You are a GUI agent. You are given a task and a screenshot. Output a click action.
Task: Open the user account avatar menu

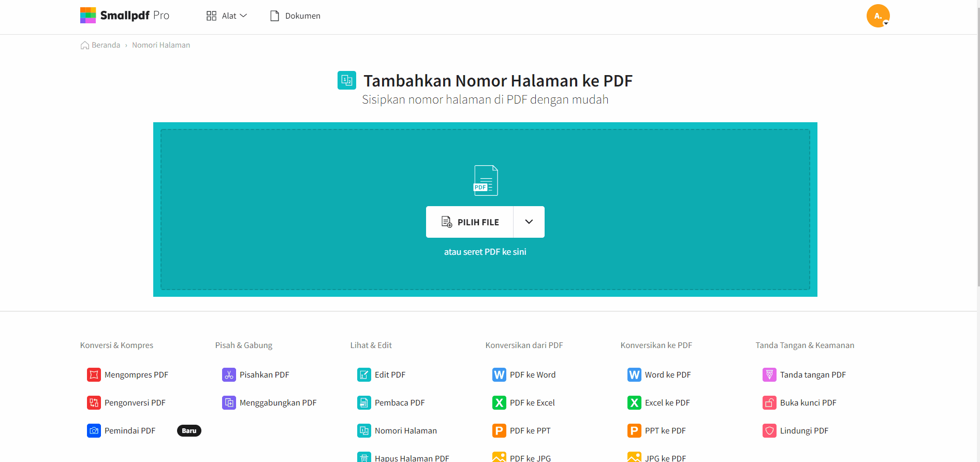[x=878, y=16]
